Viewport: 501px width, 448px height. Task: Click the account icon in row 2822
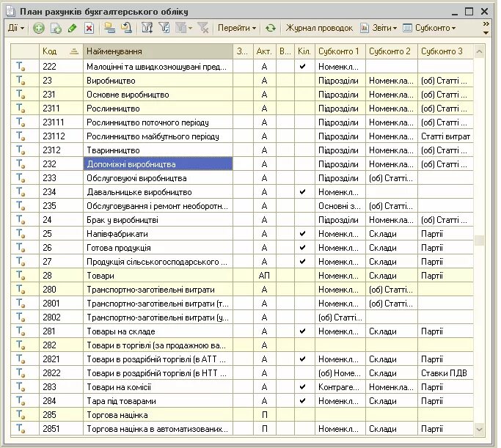pos(21,373)
